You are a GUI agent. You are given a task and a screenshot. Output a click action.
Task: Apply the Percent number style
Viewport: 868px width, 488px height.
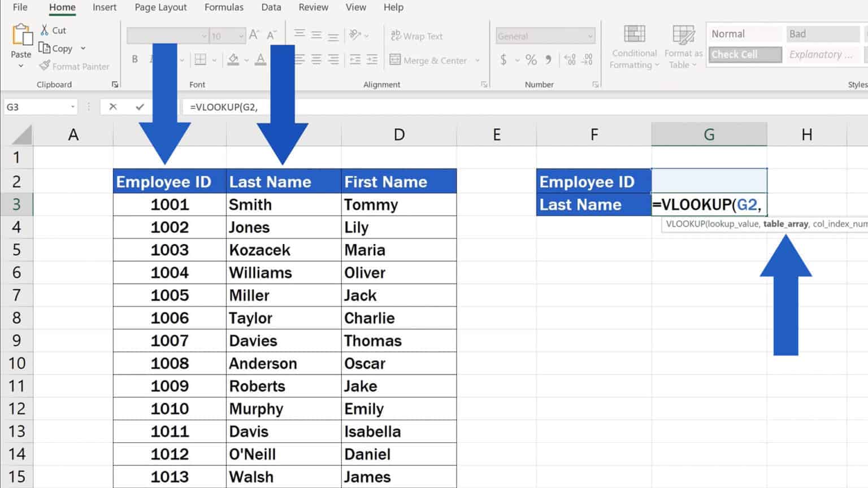point(530,59)
